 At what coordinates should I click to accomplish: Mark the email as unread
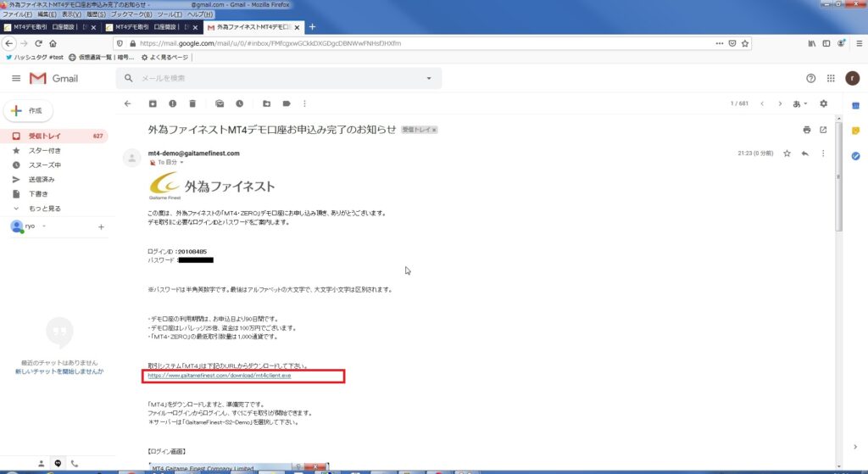click(220, 103)
